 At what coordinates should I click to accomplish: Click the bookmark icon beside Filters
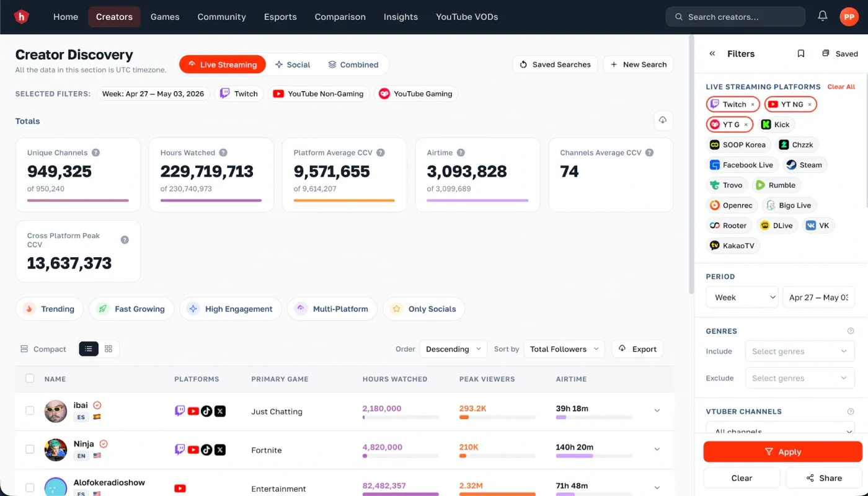pyautogui.click(x=801, y=54)
